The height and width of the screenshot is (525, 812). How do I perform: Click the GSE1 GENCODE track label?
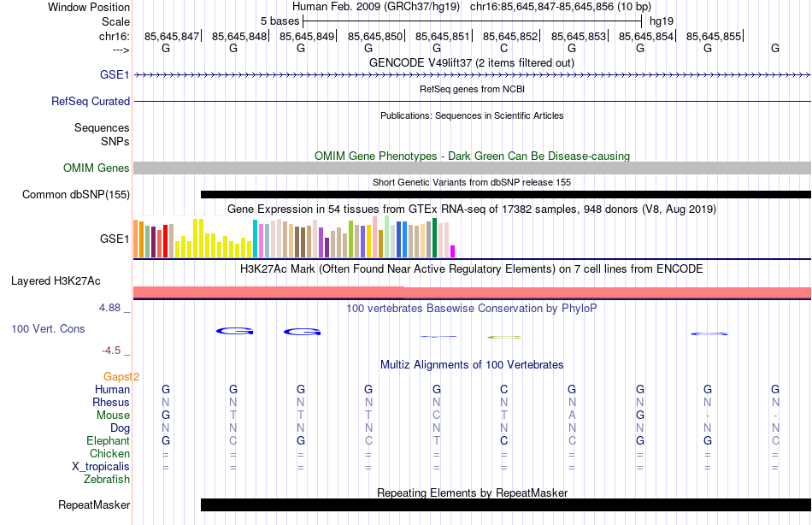(x=115, y=74)
